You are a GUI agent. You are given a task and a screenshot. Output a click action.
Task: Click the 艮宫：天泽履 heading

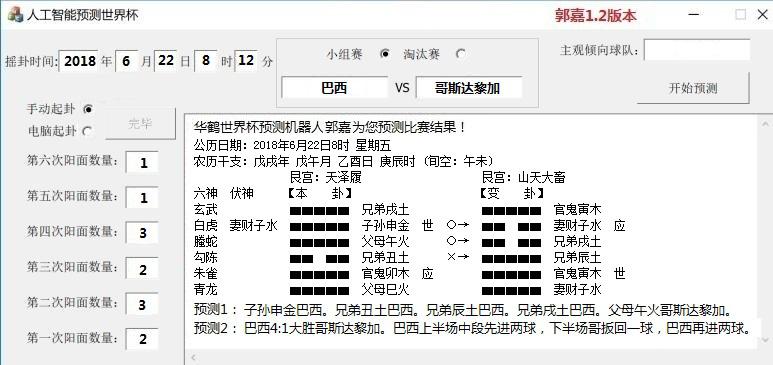[x=326, y=177]
